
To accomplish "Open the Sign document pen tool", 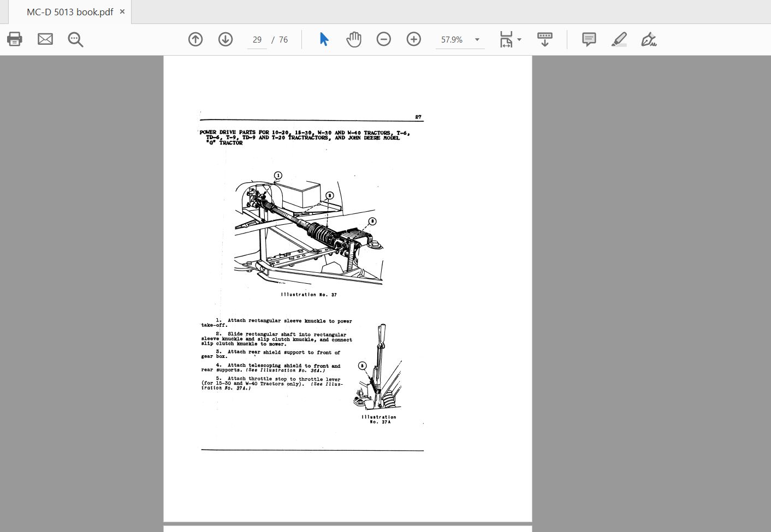I will coord(649,39).
